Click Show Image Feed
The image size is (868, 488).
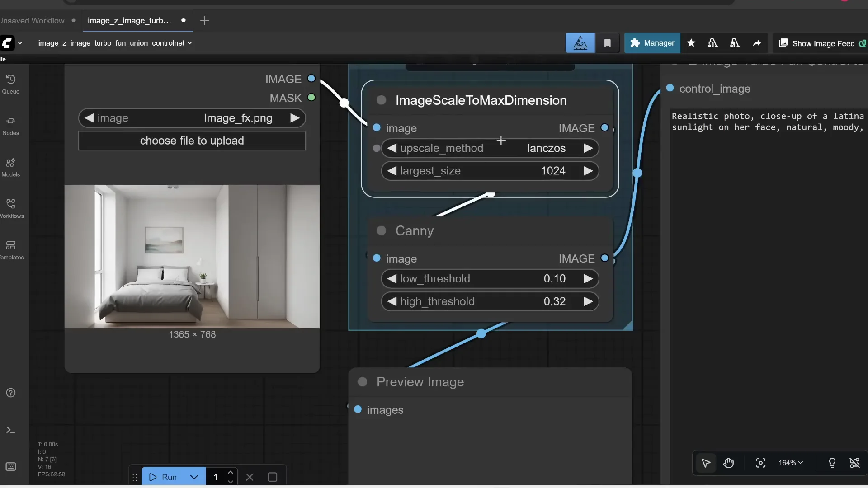pos(821,43)
